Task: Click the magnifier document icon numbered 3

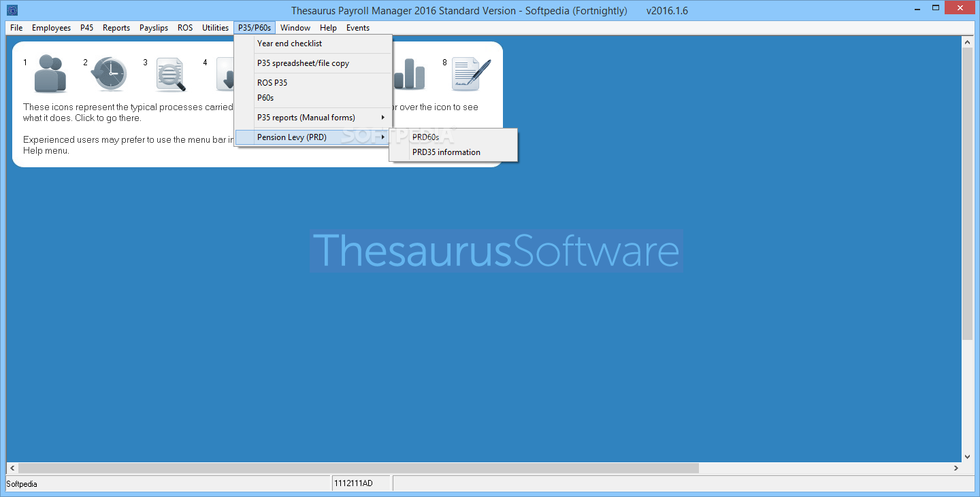Action: point(170,74)
